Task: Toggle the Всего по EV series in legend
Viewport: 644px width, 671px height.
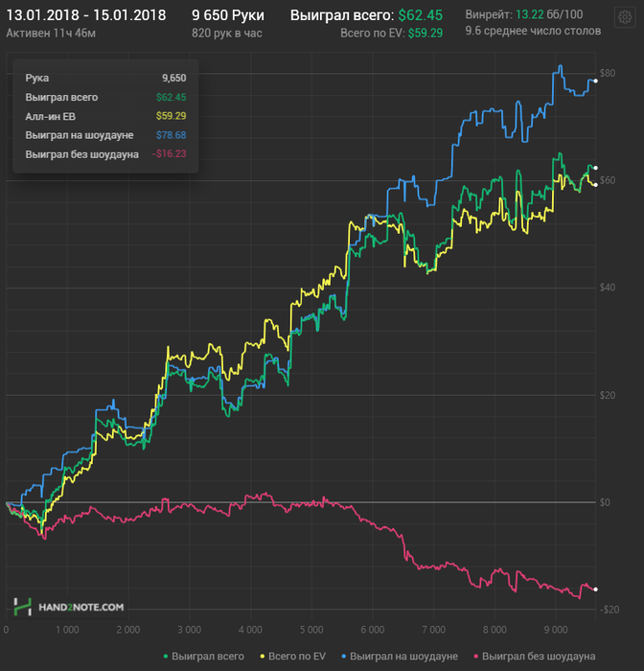Action: click(295, 657)
